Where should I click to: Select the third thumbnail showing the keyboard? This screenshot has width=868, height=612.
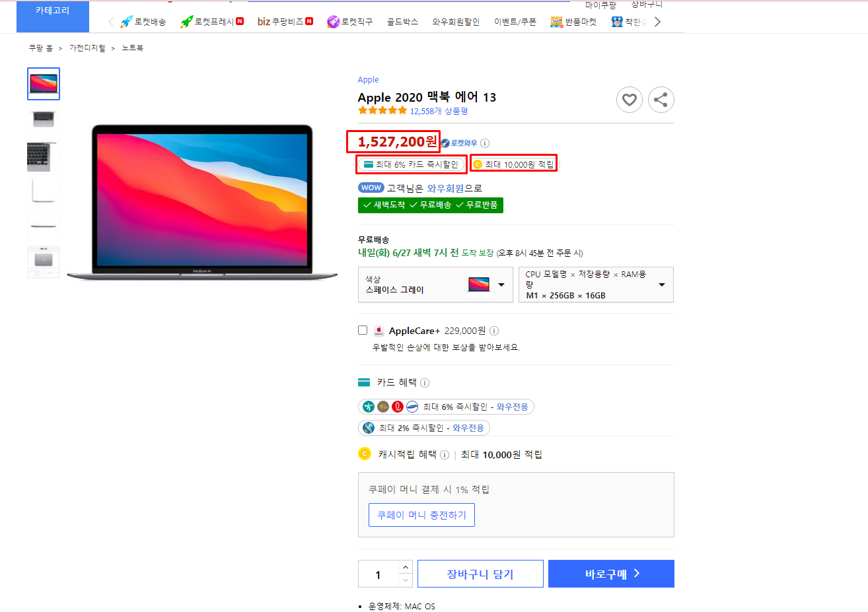(44, 156)
